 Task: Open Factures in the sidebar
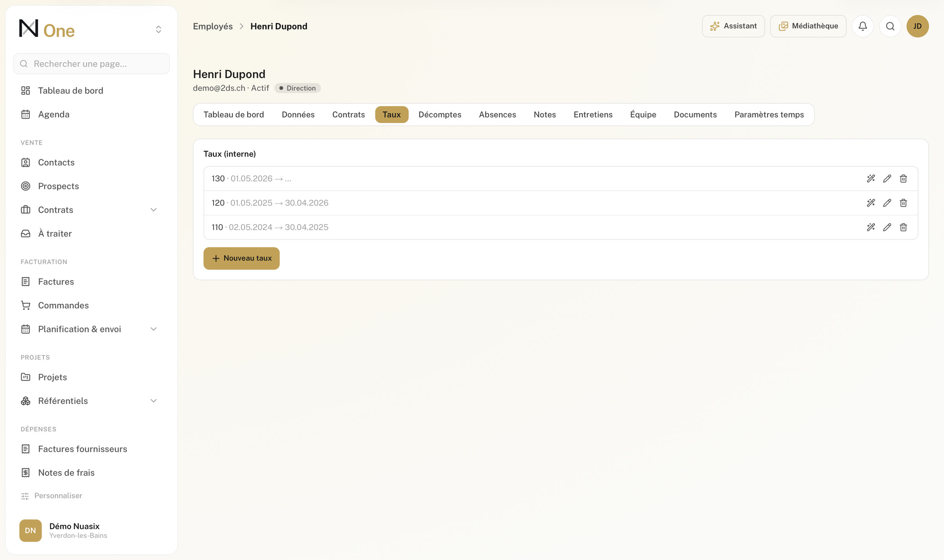click(x=91, y=282)
